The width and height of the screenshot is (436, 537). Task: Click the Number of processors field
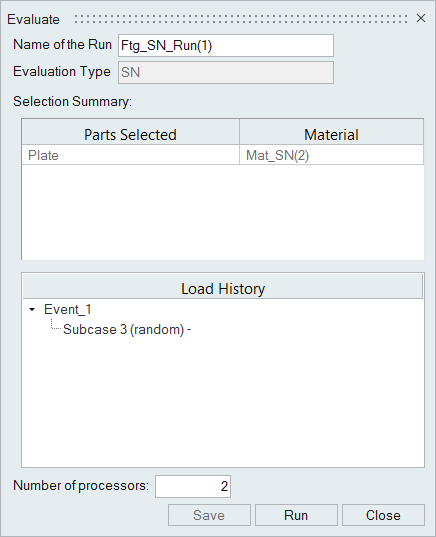click(x=193, y=486)
